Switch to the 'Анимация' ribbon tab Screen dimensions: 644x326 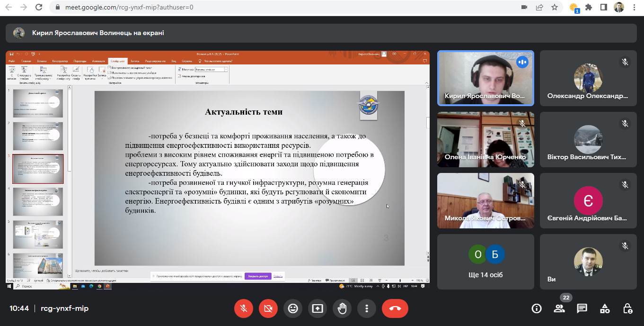coord(98,61)
